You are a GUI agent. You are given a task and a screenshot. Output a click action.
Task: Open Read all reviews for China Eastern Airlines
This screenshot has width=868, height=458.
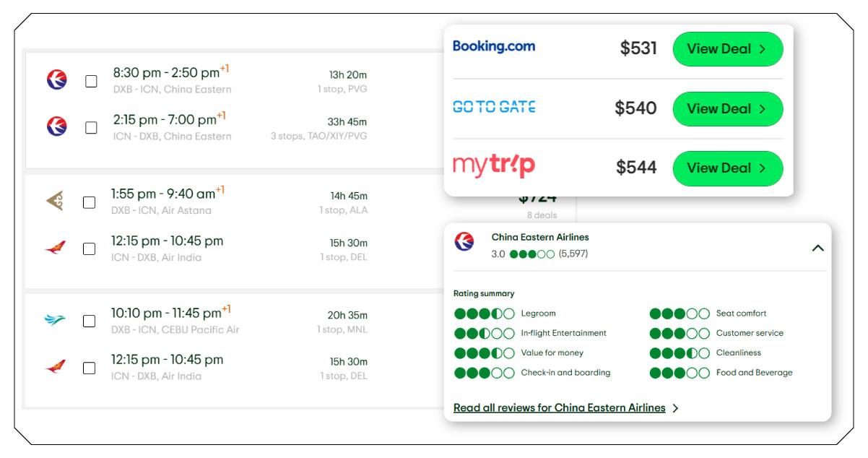558,407
